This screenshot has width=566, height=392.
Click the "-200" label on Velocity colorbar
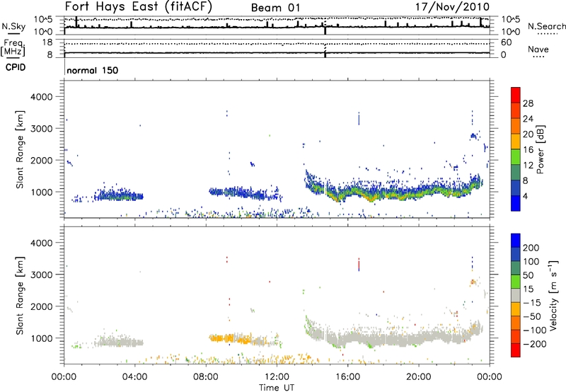click(534, 344)
